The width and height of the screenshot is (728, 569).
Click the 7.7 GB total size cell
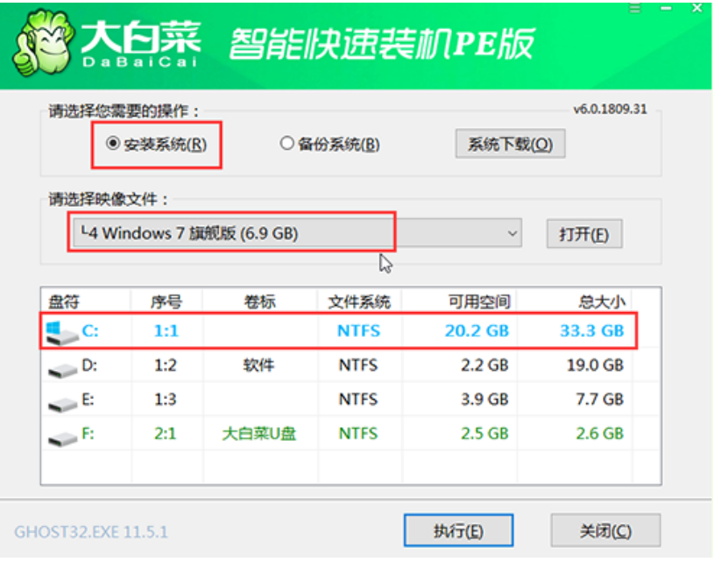pos(600,399)
